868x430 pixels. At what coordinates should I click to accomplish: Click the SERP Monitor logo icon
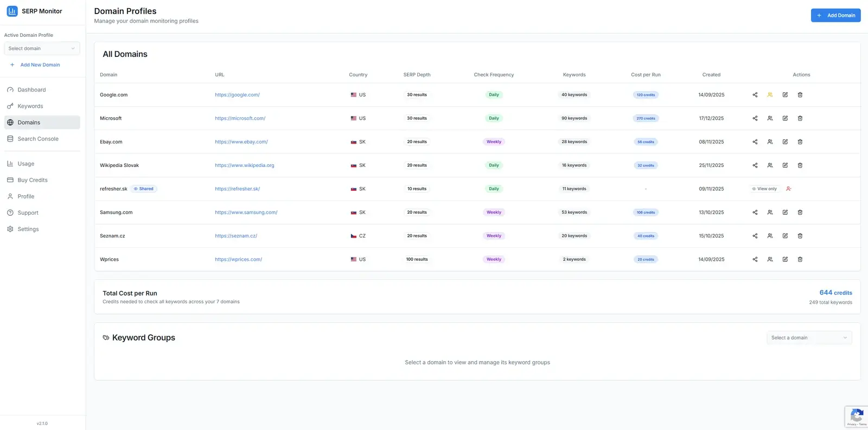click(12, 11)
